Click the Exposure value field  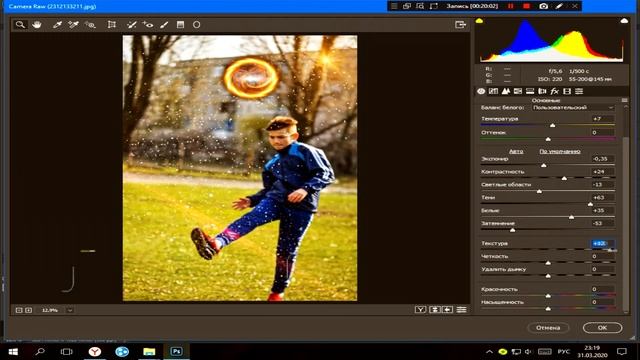pos(602,158)
